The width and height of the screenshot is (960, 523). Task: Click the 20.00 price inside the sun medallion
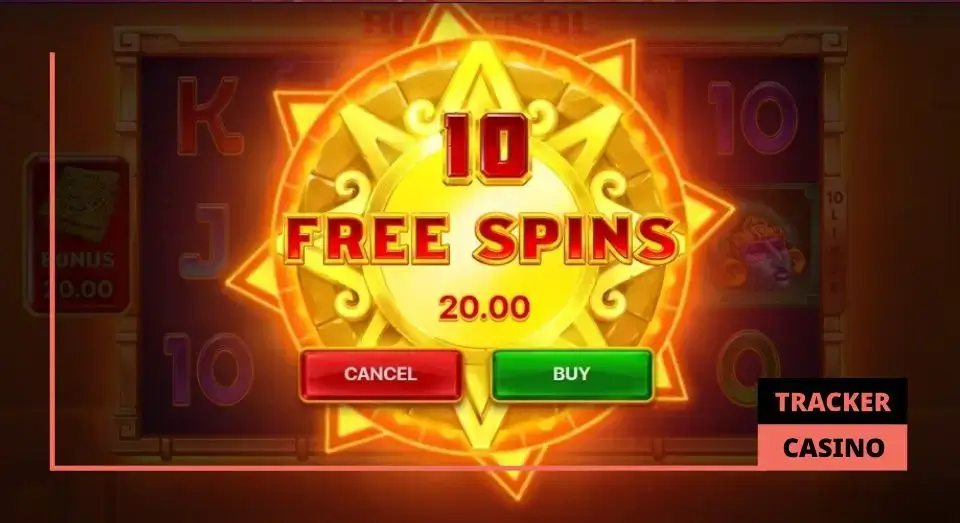tap(484, 307)
